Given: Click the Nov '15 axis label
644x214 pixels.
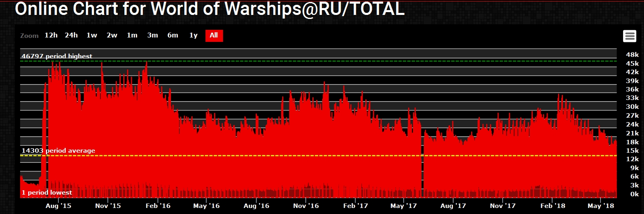Looking at the screenshot, I should (108, 206).
